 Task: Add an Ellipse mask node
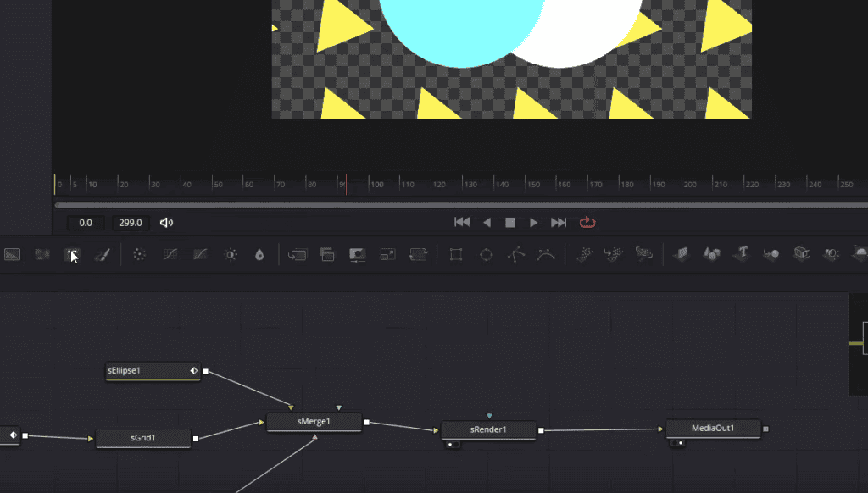tap(486, 254)
